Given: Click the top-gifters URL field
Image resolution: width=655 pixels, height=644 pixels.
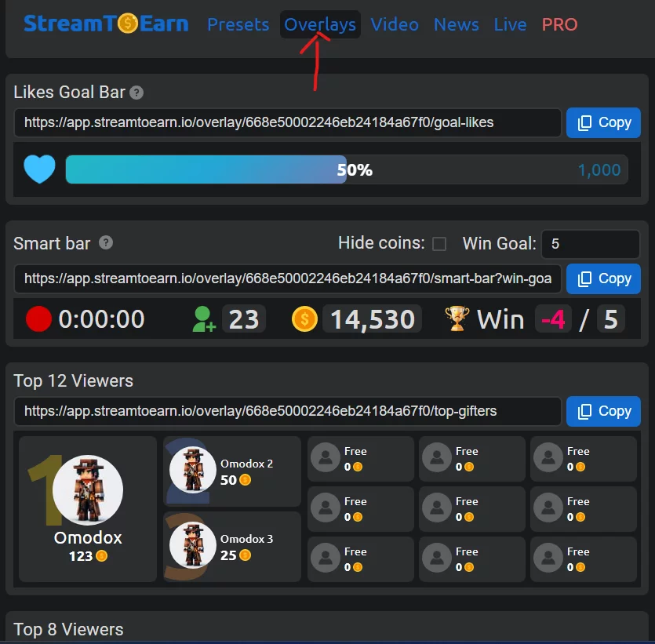Looking at the screenshot, I should click(x=287, y=411).
